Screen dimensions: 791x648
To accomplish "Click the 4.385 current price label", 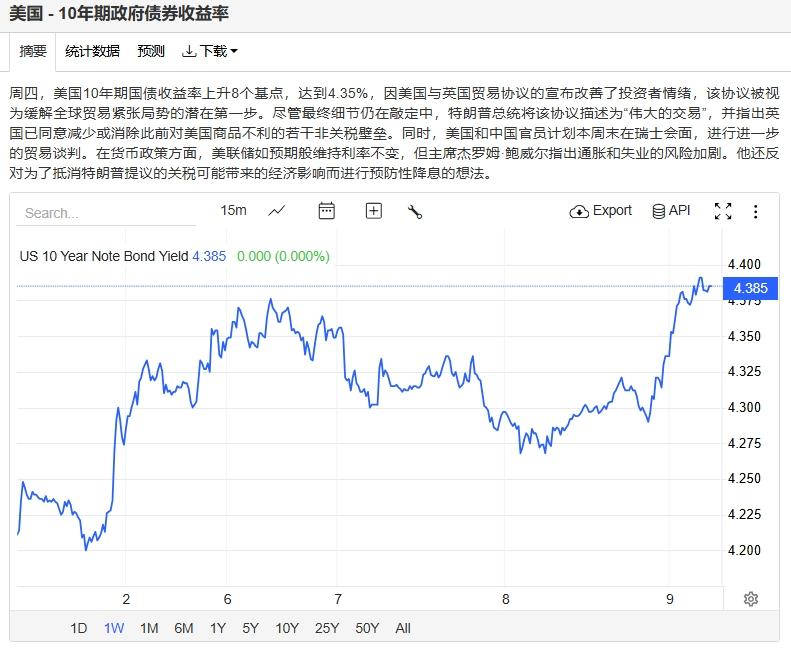I will point(749,288).
